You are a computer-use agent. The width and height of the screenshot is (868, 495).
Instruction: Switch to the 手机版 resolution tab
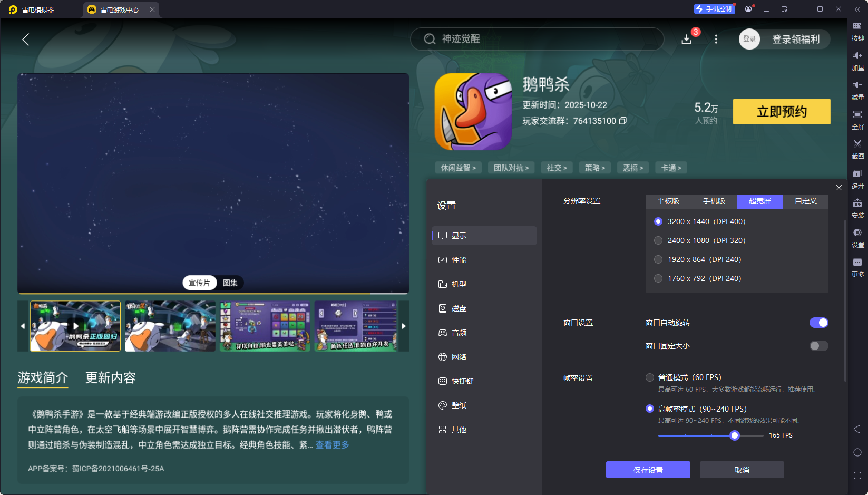(714, 201)
